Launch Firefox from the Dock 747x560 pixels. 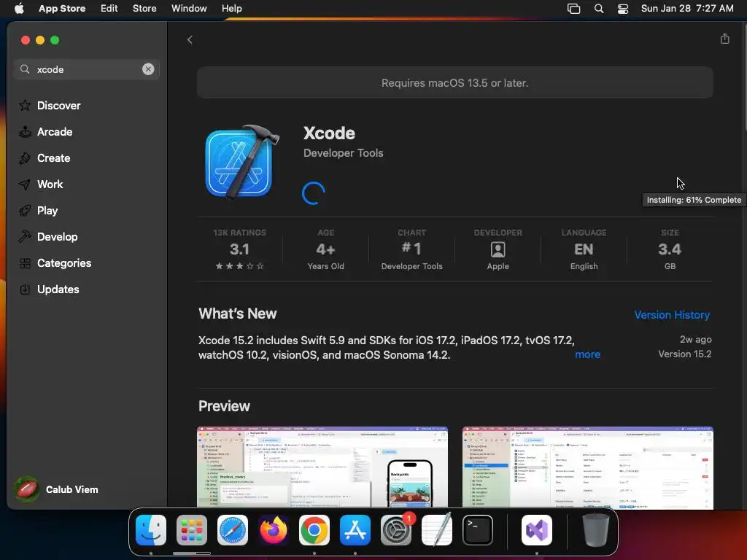click(274, 530)
